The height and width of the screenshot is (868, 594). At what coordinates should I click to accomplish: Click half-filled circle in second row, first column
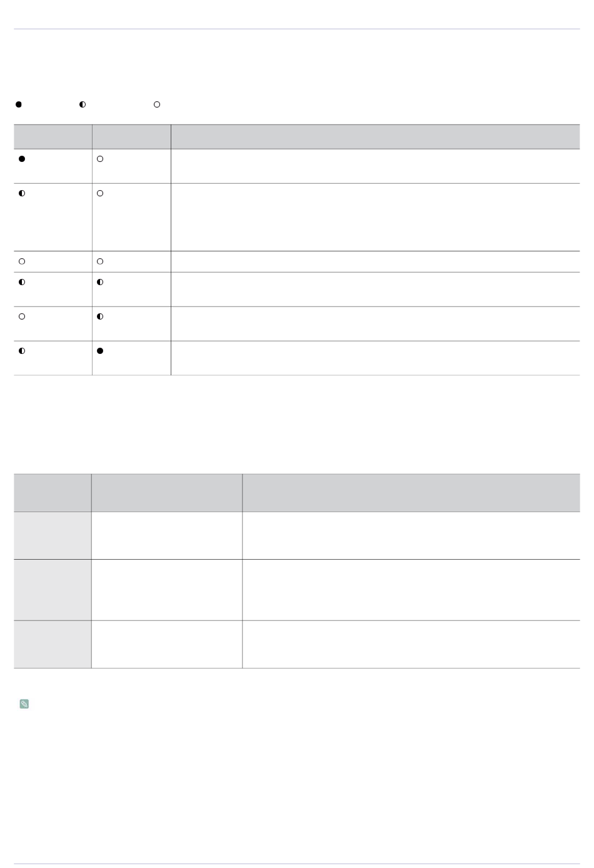pyautogui.click(x=22, y=193)
